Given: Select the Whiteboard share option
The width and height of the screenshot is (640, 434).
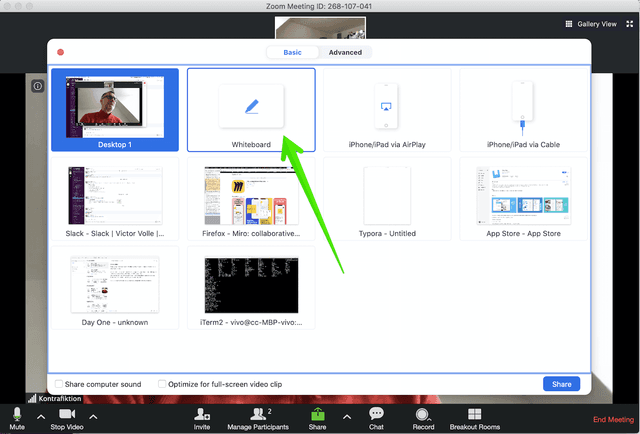Looking at the screenshot, I should (251, 109).
